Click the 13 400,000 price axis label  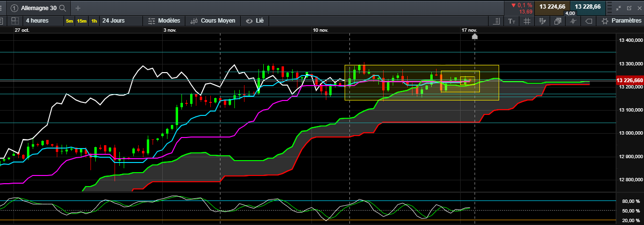[x=630, y=40]
